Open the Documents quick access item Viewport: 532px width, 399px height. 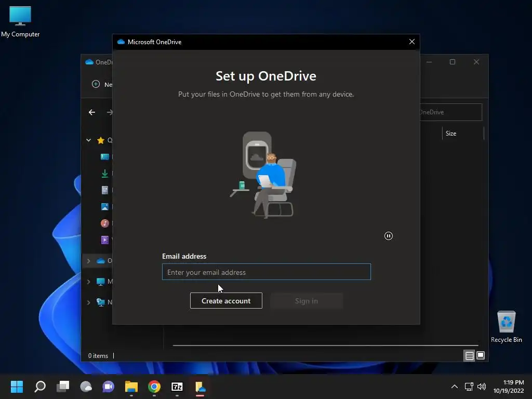point(105,190)
